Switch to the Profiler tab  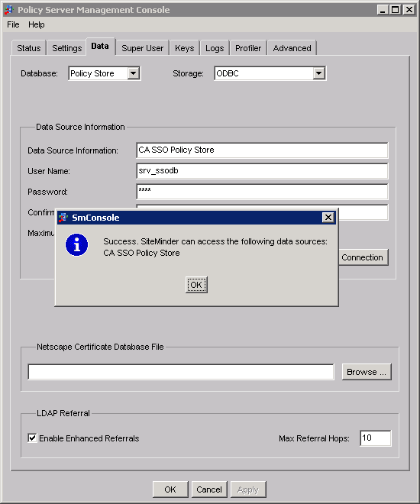248,48
